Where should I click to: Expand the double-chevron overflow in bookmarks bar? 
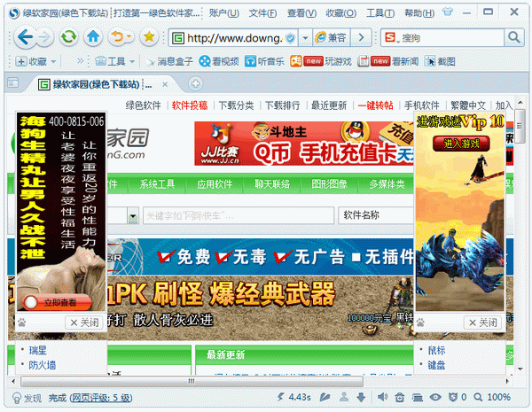tap(80, 61)
